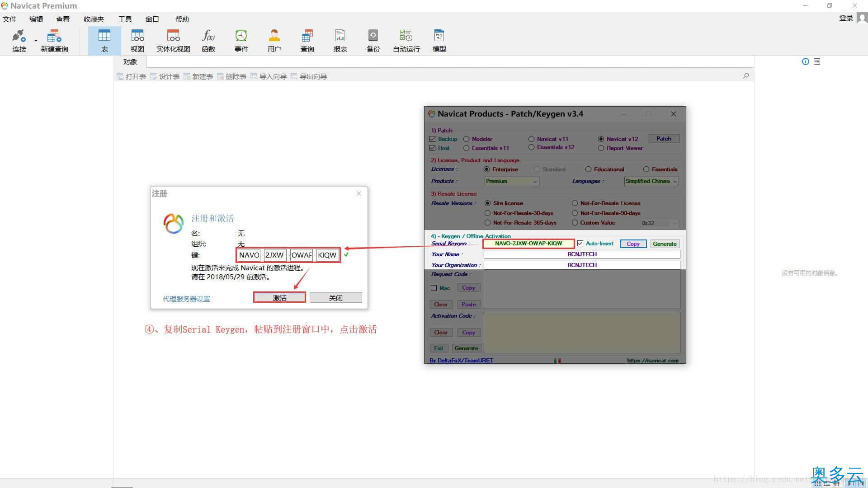Select 自动运行 automation icon
This screenshot has height=488, width=868.
(x=406, y=41)
